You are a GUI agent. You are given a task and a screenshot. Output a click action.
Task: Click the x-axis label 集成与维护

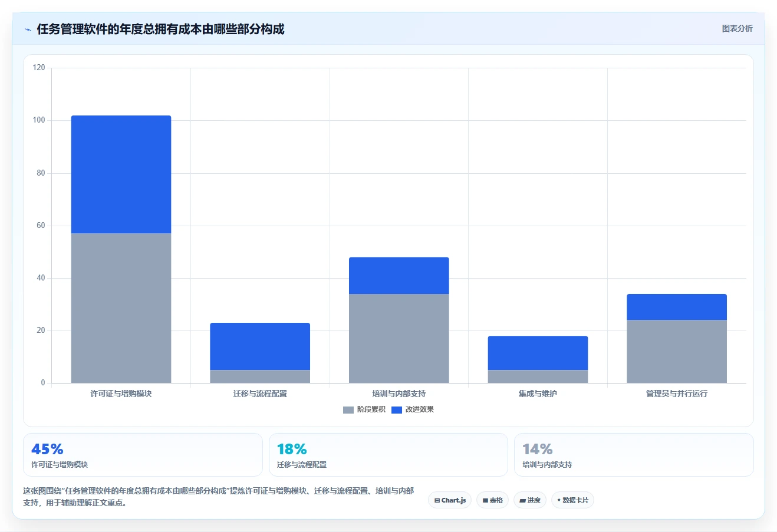point(538,394)
